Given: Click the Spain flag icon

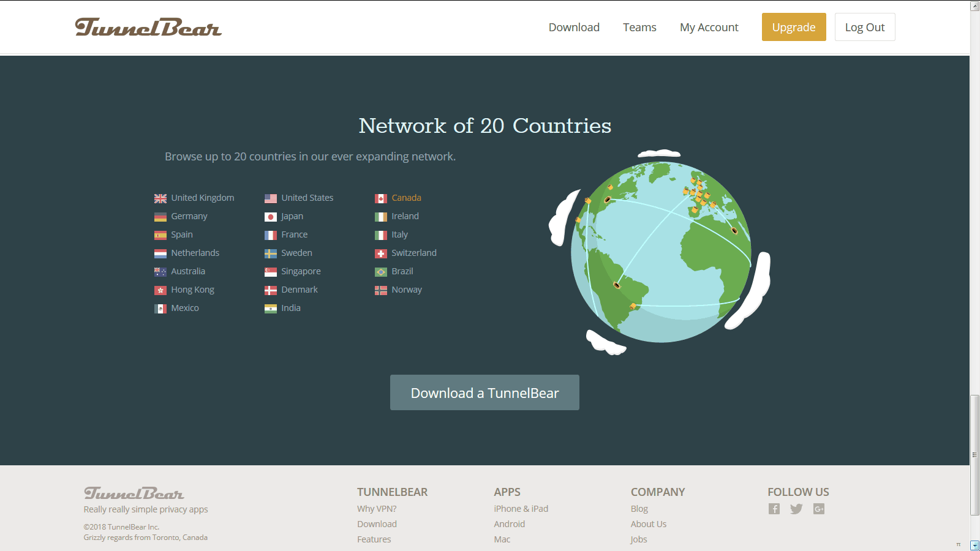Looking at the screenshot, I should [x=160, y=235].
